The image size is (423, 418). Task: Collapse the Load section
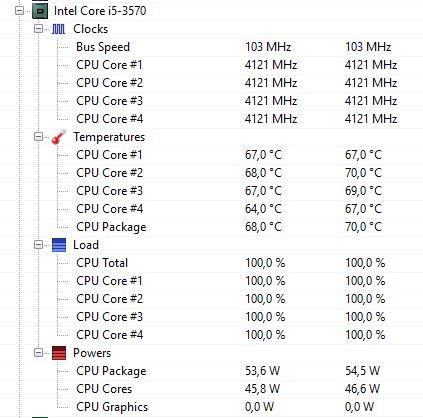38,245
